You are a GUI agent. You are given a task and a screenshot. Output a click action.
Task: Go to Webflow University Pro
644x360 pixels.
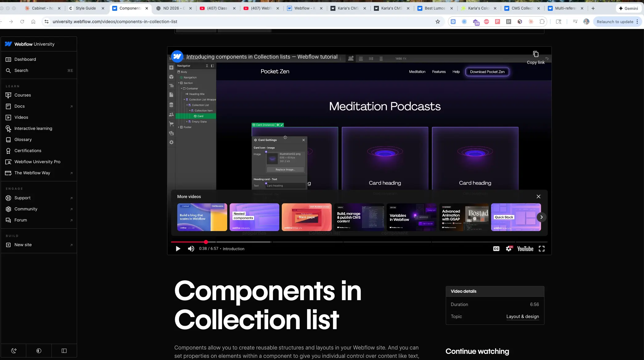(x=37, y=162)
